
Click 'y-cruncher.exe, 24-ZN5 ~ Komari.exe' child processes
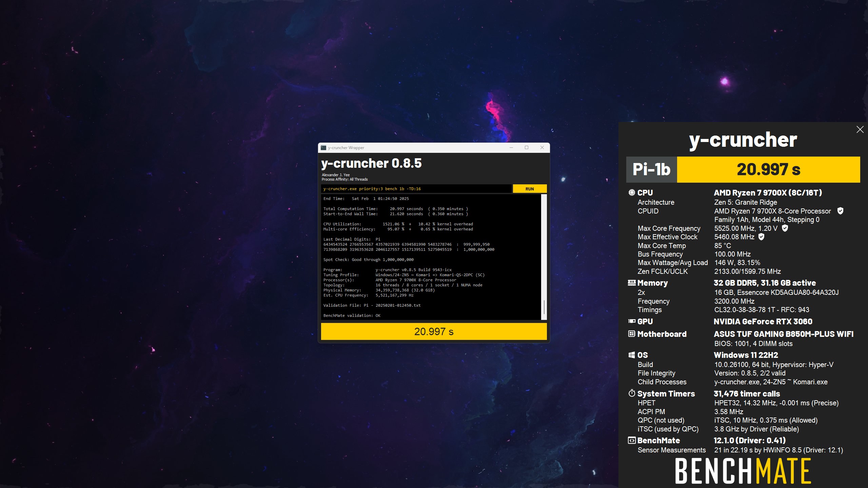pyautogui.click(x=771, y=382)
